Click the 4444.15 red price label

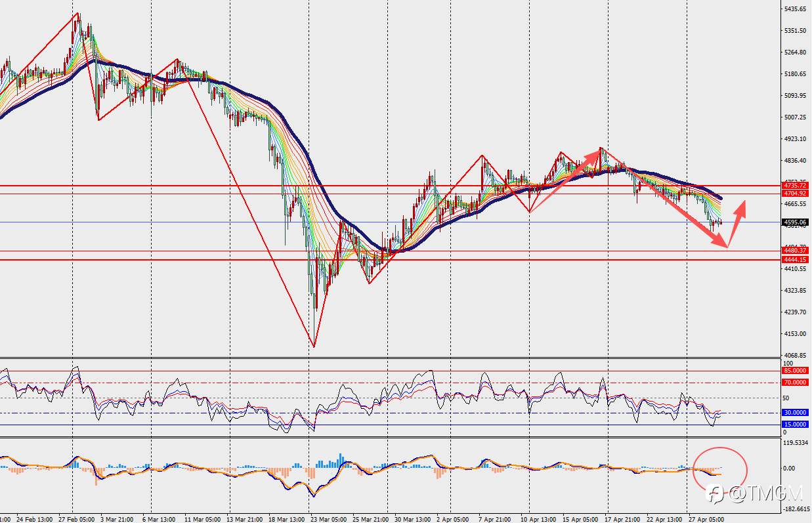click(x=795, y=260)
